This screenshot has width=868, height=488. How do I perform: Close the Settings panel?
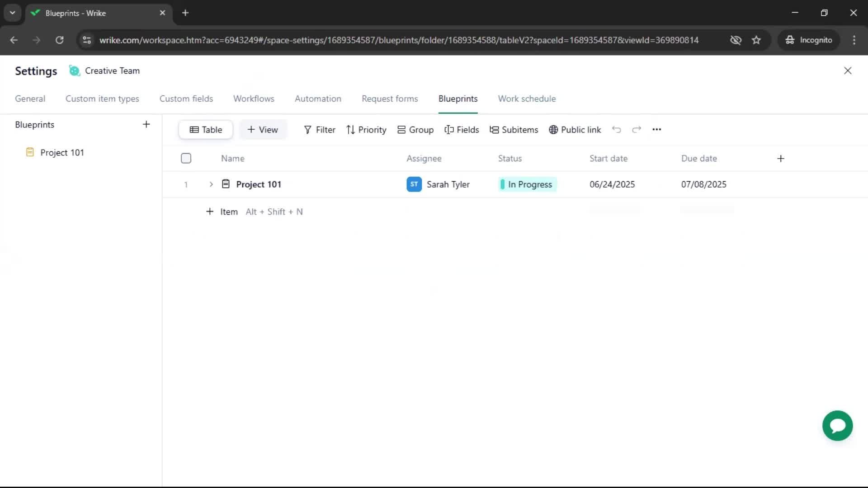pos(848,71)
